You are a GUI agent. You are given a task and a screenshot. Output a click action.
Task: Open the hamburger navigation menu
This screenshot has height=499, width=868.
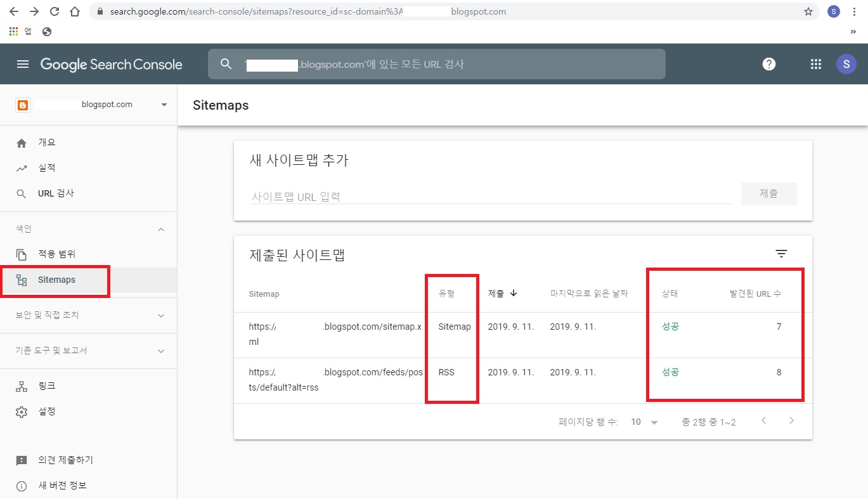(x=23, y=64)
